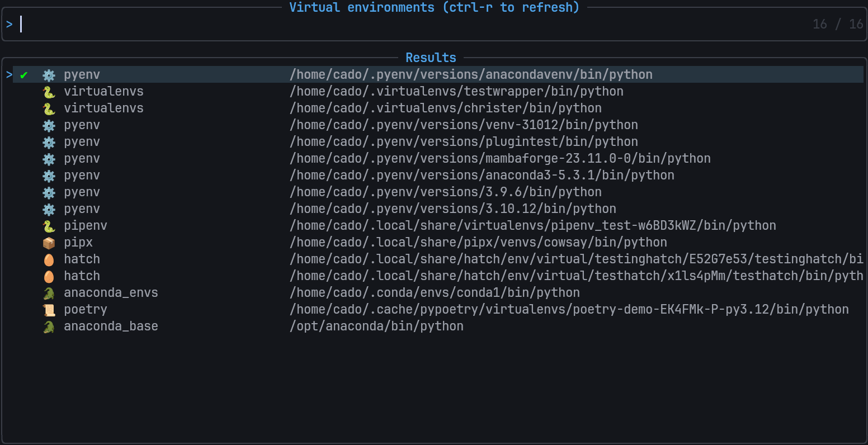Select the testwrapper virtualenv path
This screenshot has width=868, height=445.
tap(456, 92)
